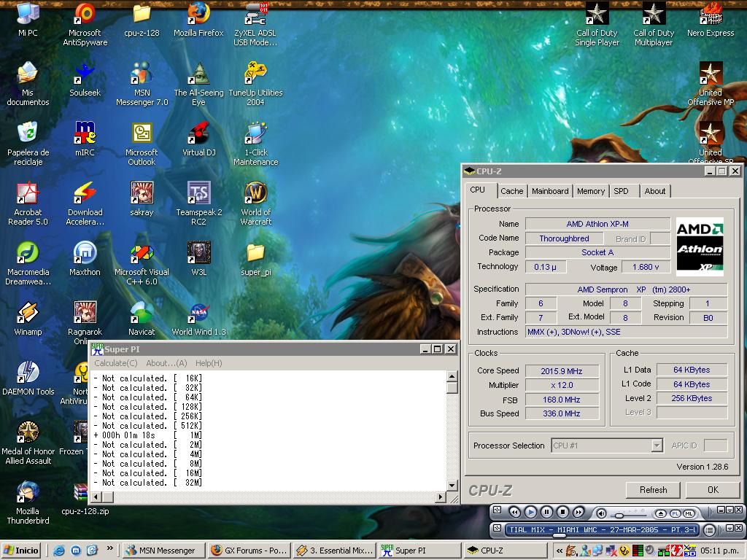Click Winamp play button
Screen dimensions: 747x560
pos(530,513)
